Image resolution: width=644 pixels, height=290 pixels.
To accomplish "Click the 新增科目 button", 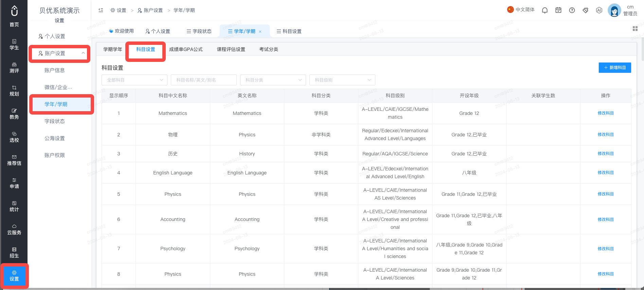I will [615, 68].
